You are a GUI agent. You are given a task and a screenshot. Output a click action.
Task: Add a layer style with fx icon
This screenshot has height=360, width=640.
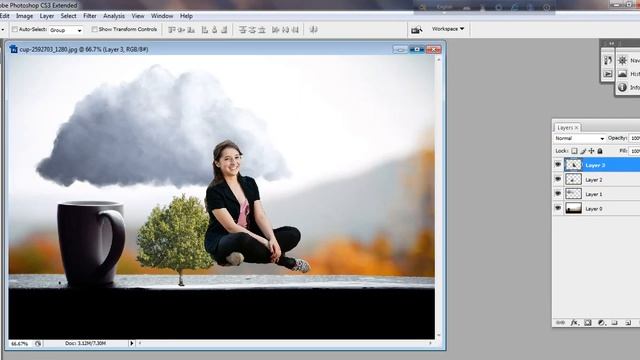[574, 322]
